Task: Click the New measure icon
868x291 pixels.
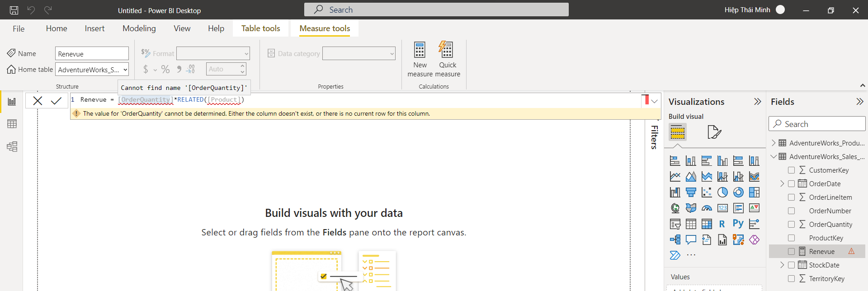Action: pos(420,50)
